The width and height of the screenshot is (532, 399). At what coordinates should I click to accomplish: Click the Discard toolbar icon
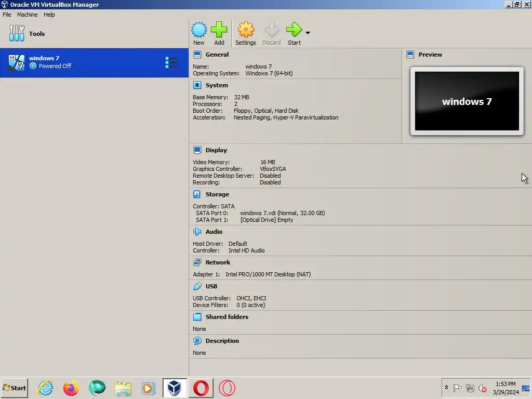pos(271,33)
